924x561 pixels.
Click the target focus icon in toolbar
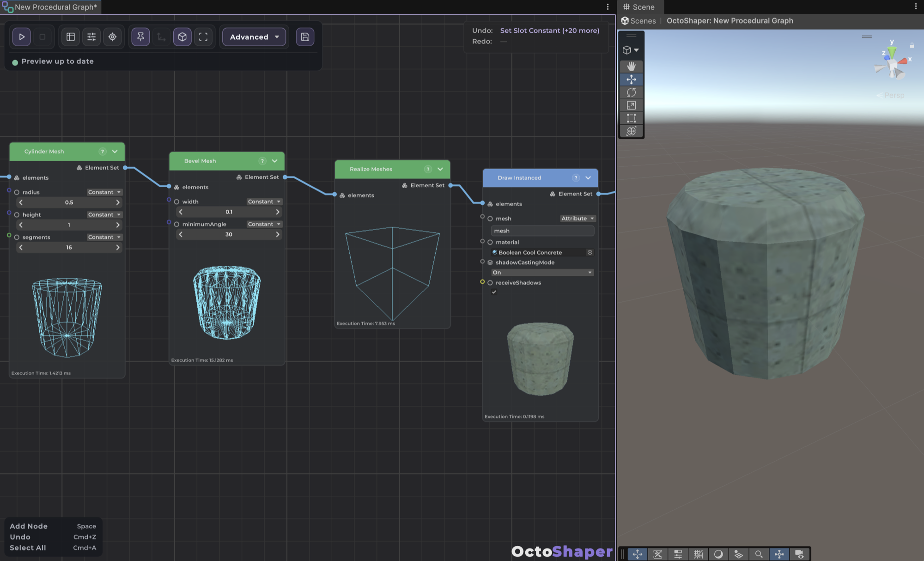(x=112, y=37)
